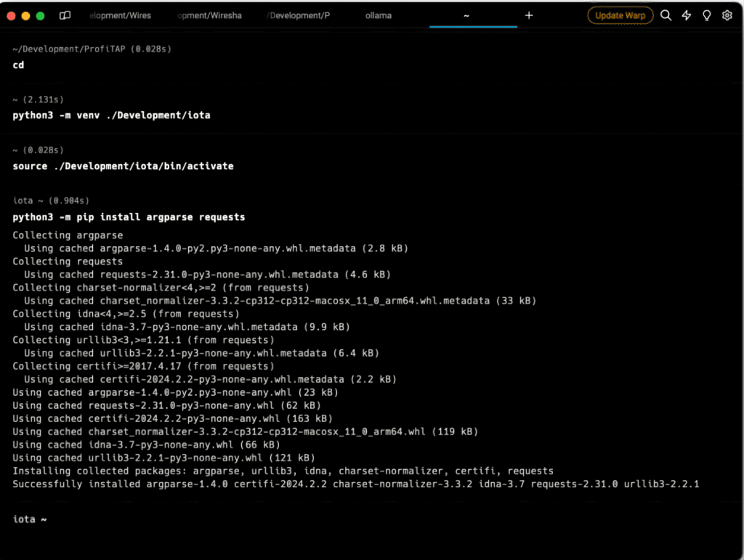Open settings via the gear icon
This screenshot has width=744, height=560.
[x=727, y=15]
